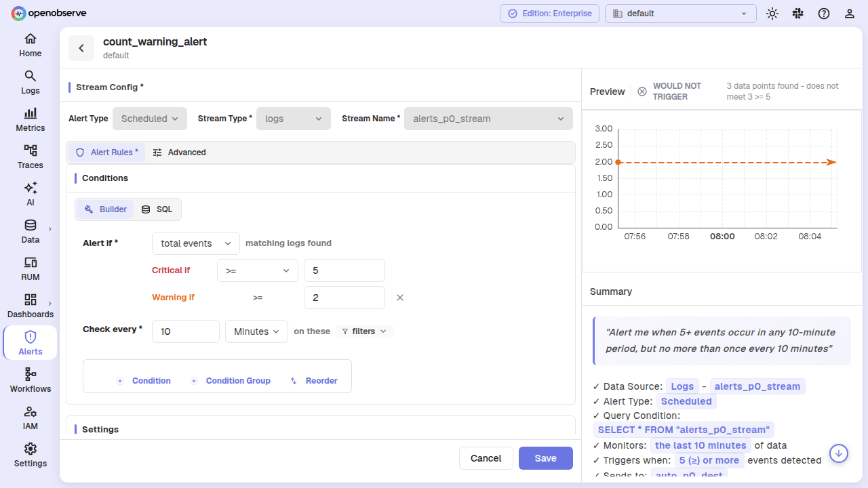The width and height of the screenshot is (868, 488).
Task: Toggle the light/dark theme sun icon
Action: tap(772, 14)
